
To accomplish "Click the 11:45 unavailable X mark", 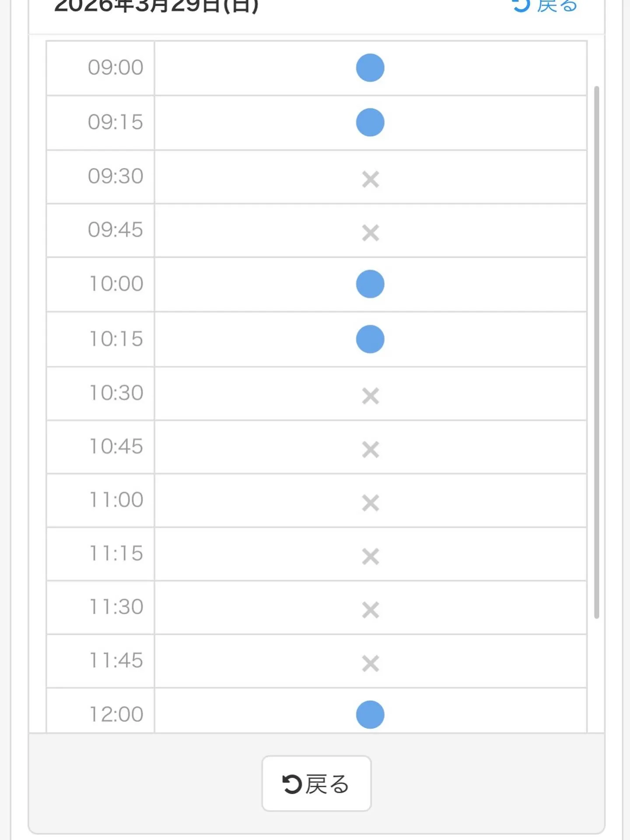I will click(370, 664).
